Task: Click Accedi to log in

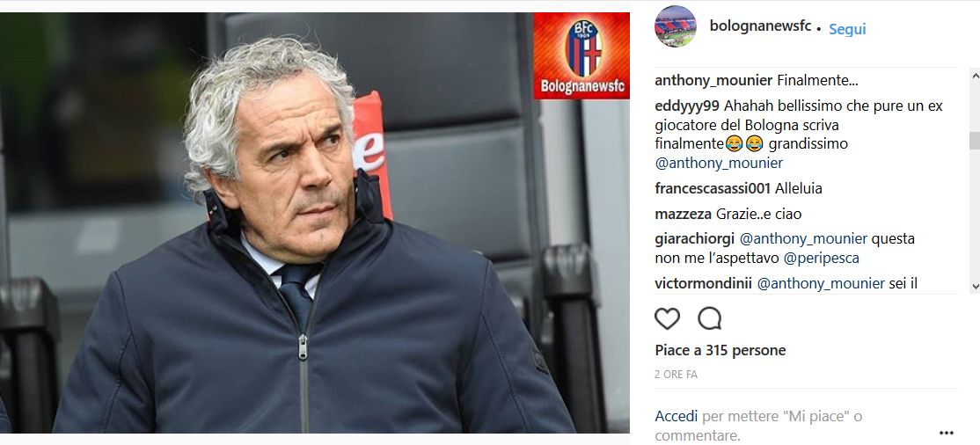Action: [676, 416]
